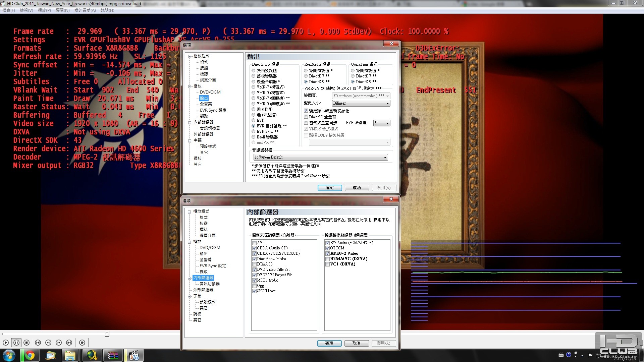Open the Windows Start orb
Viewport: 644px width, 362px height.
point(9,355)
